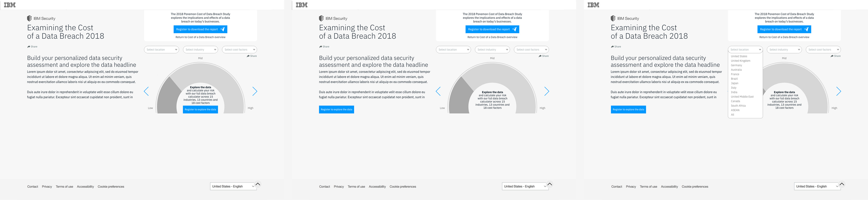Choose ASEAN from the location list
Image resolution: width=868 pixels, height=200 pixels.
(x=735, y=110)
